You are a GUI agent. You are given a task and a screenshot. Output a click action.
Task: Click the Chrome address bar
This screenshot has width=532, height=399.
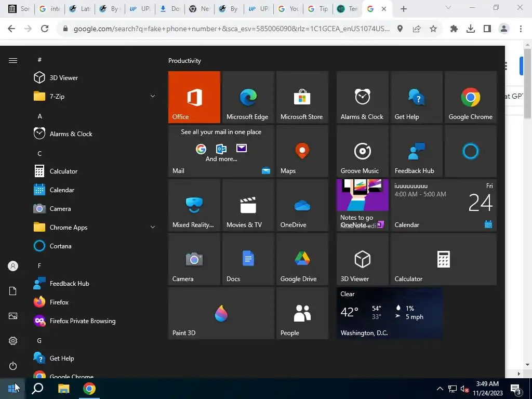(231, 29)
